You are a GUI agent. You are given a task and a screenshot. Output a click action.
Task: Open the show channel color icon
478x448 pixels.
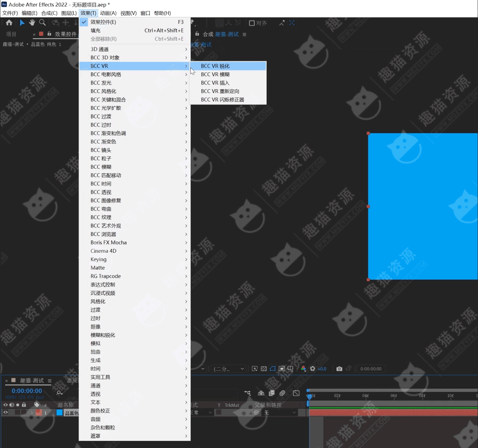coord(303,369)
